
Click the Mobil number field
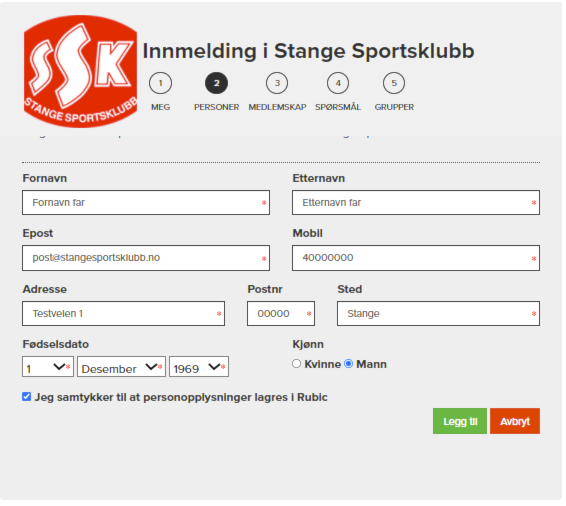[x=416, y=258]
